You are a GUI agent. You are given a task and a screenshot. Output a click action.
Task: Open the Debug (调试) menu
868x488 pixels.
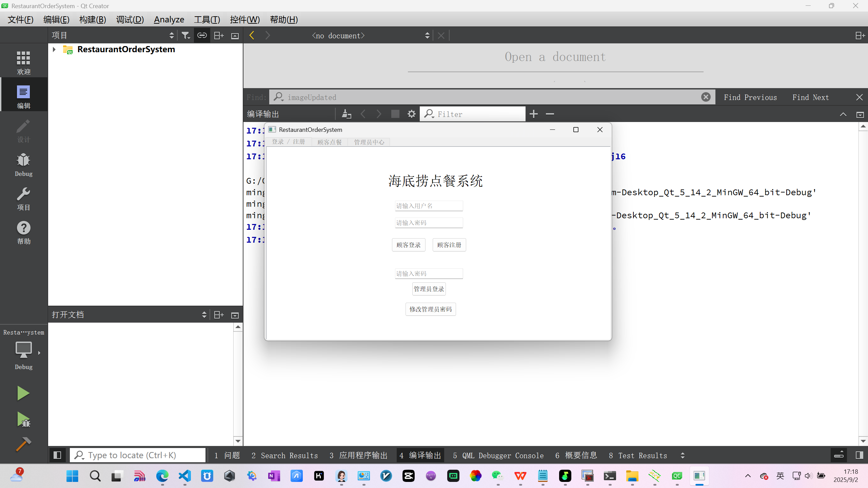point(130,20)
